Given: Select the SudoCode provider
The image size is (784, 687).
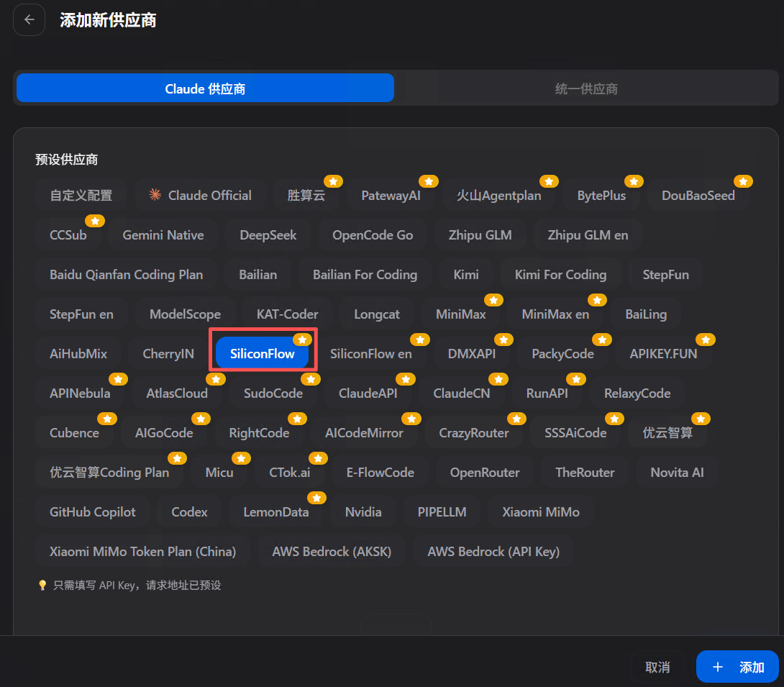Looking at the screenshot, I should point(273,393).
